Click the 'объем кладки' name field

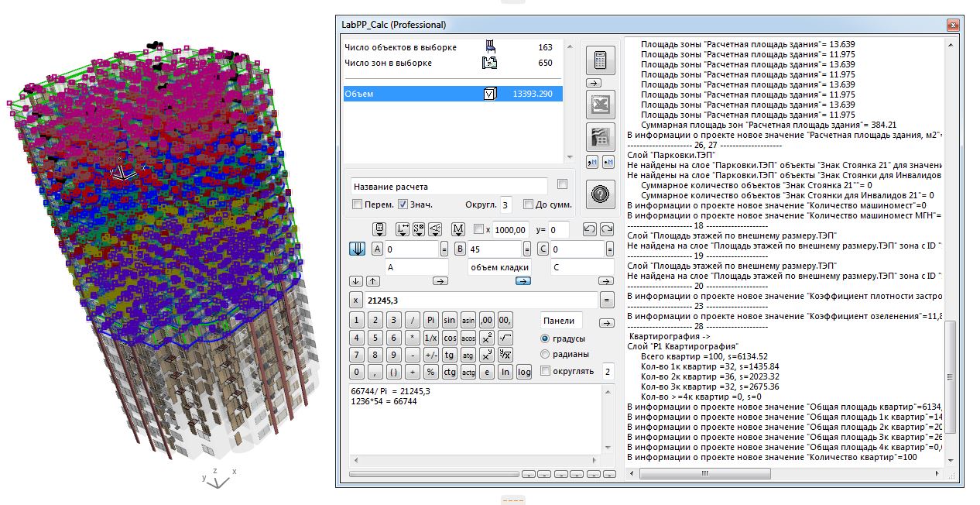point(499,267)
